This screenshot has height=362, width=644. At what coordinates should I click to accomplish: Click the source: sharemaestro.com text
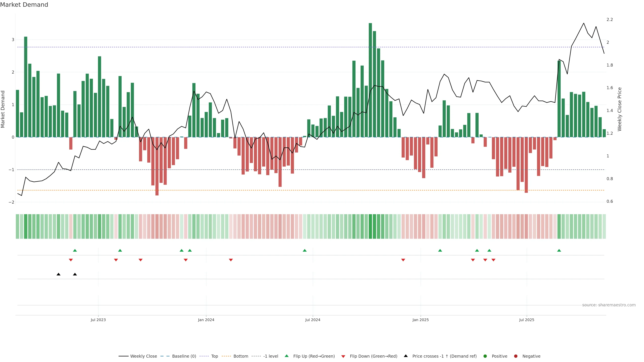click(609, 305)
